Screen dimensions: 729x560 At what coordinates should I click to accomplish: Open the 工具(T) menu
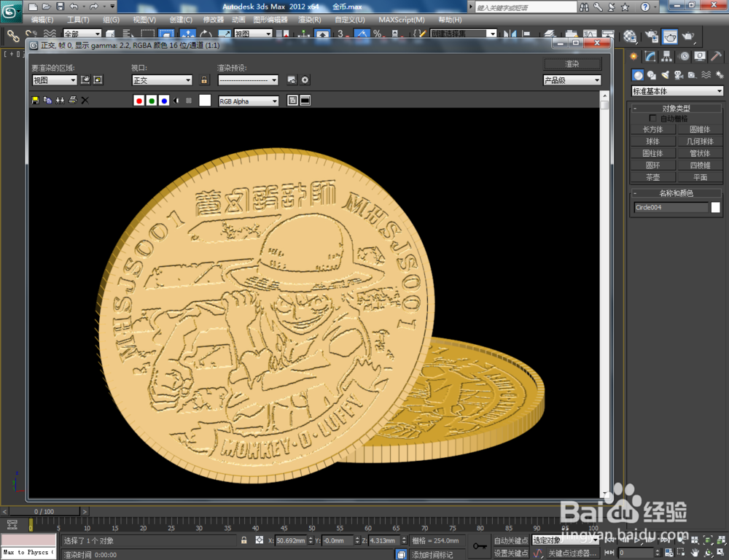point(78,20)
